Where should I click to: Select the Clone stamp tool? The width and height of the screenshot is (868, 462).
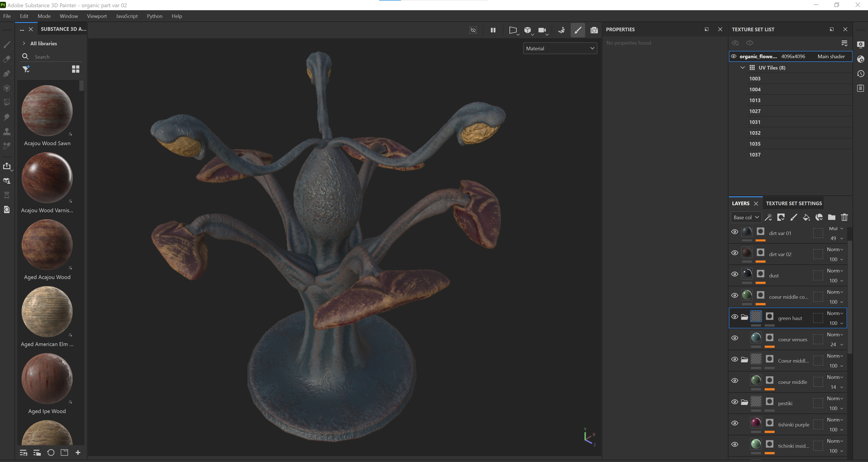click(7, 131)
